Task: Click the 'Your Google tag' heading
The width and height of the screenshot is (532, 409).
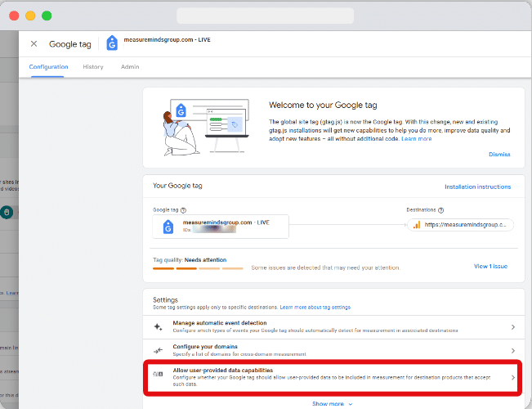Action: [177, 186]
